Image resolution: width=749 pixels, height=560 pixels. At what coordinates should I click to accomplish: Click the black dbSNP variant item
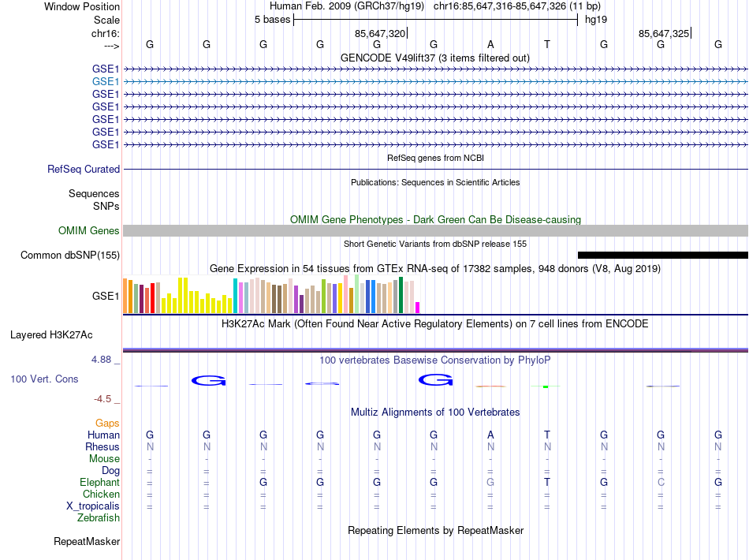663,255
